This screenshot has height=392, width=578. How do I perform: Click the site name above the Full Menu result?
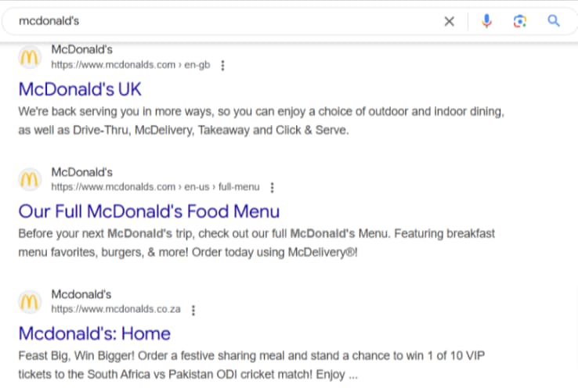(x=82, y=172)
